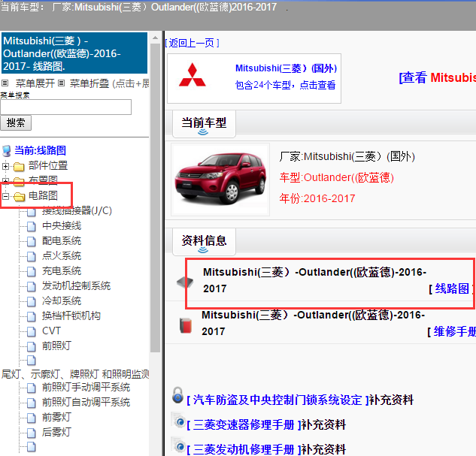
Task: Click document icon next to 配电系统
Action: 32,242
